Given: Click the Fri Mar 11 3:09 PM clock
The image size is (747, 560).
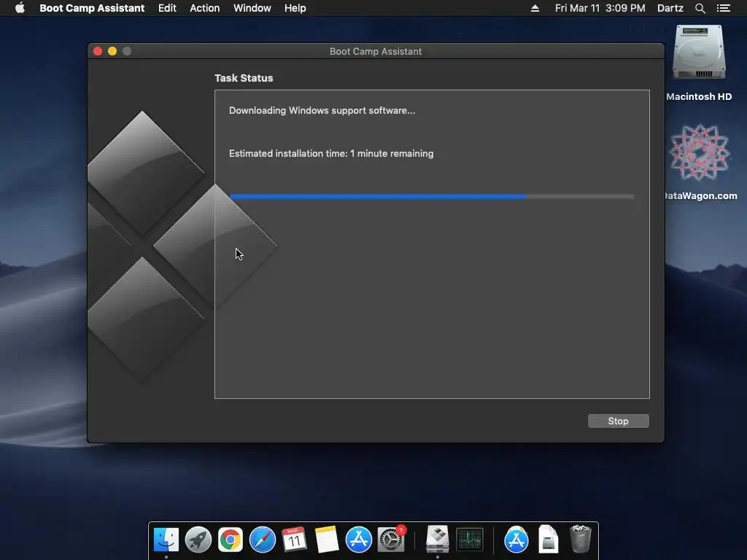Looking at the screenshot, I should pos(600,8).
